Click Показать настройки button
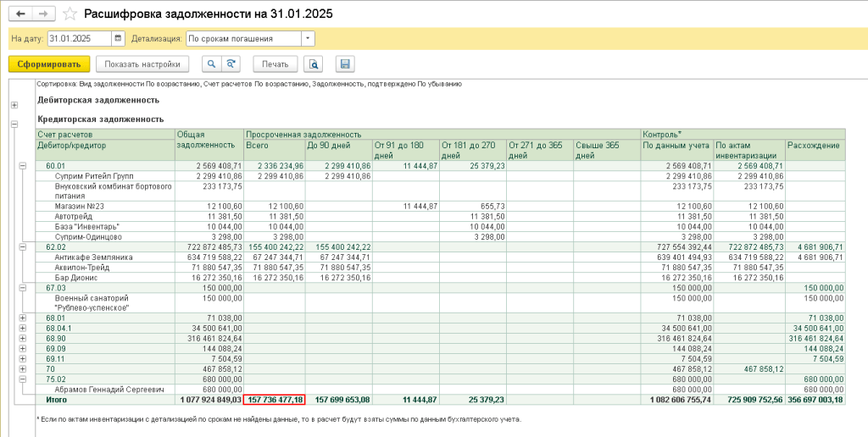The height and width of the screenshot is (437, 868). point(142,64)
